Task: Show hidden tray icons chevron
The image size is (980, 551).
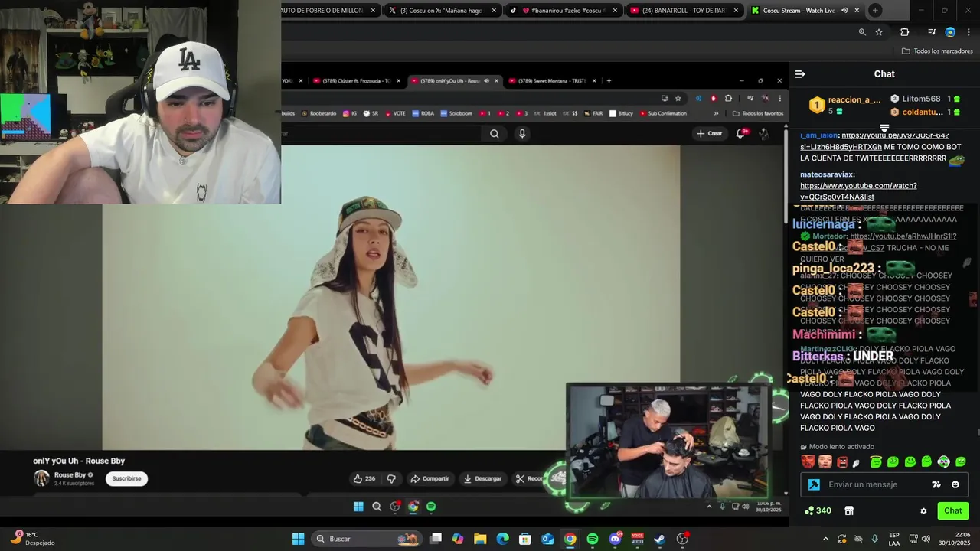Action: click(825, 539)
